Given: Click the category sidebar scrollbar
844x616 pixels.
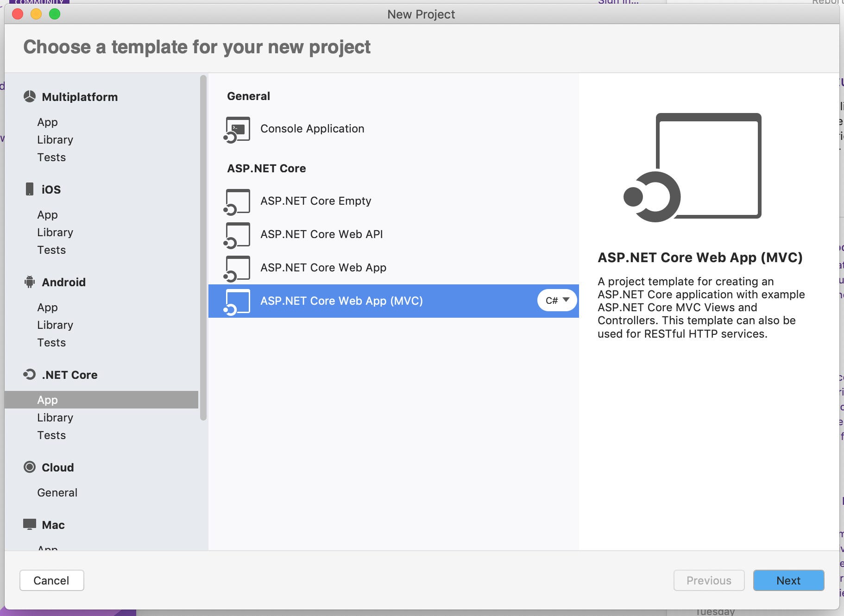Looking at the screenshot, I should click(x=203, y=248).
